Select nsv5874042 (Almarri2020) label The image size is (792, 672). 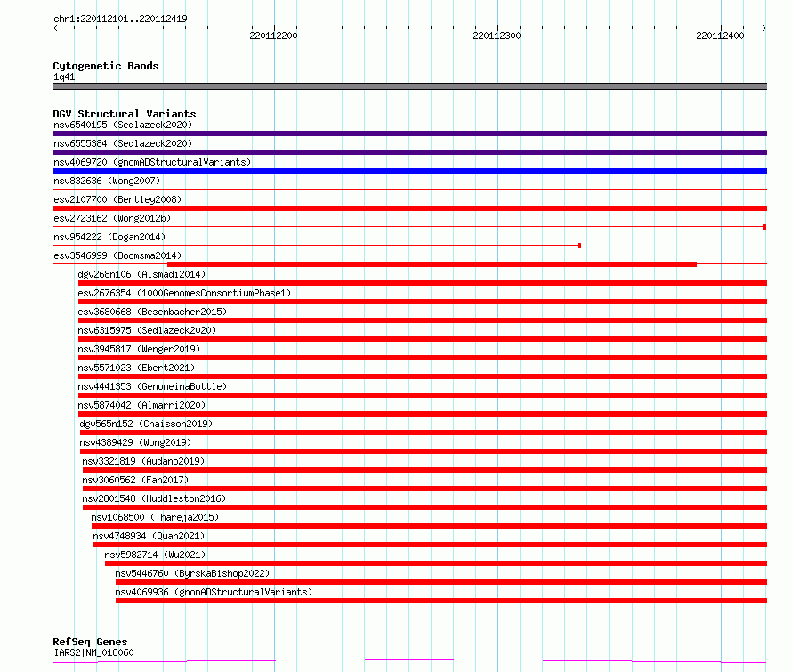[x=141, y=405]
